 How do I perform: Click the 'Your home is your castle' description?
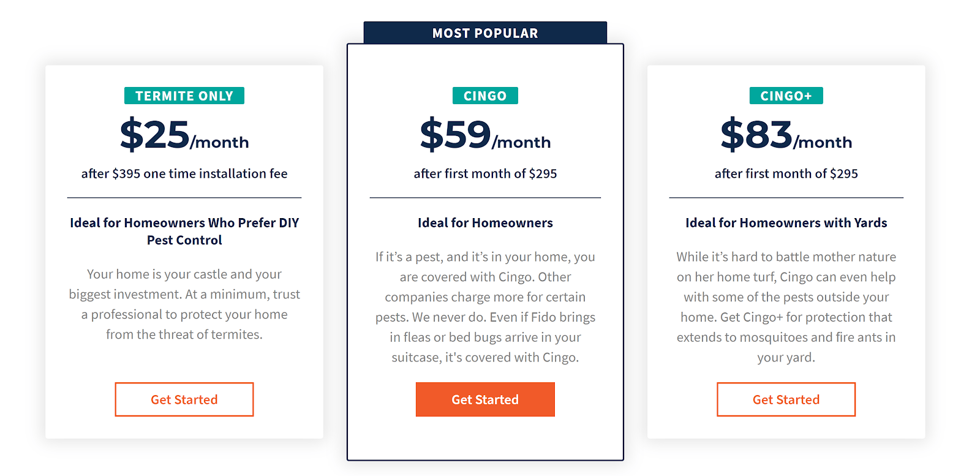pos(184,304)
